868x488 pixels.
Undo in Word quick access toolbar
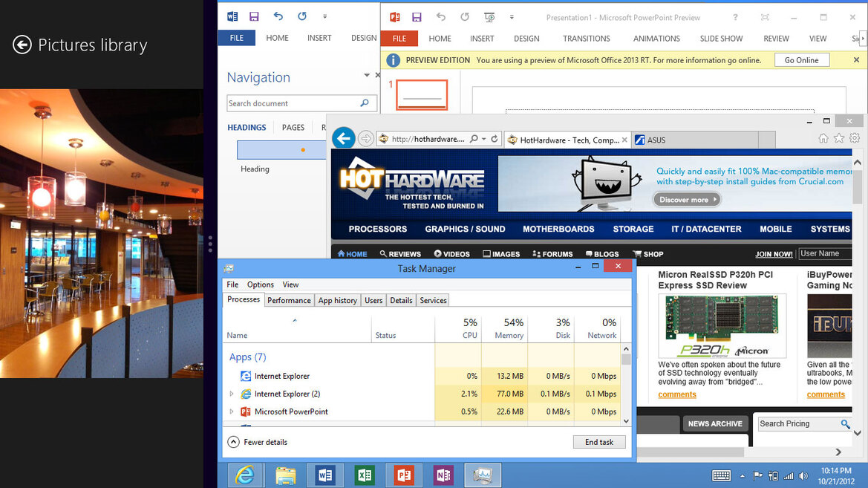[x=278, y=16]
